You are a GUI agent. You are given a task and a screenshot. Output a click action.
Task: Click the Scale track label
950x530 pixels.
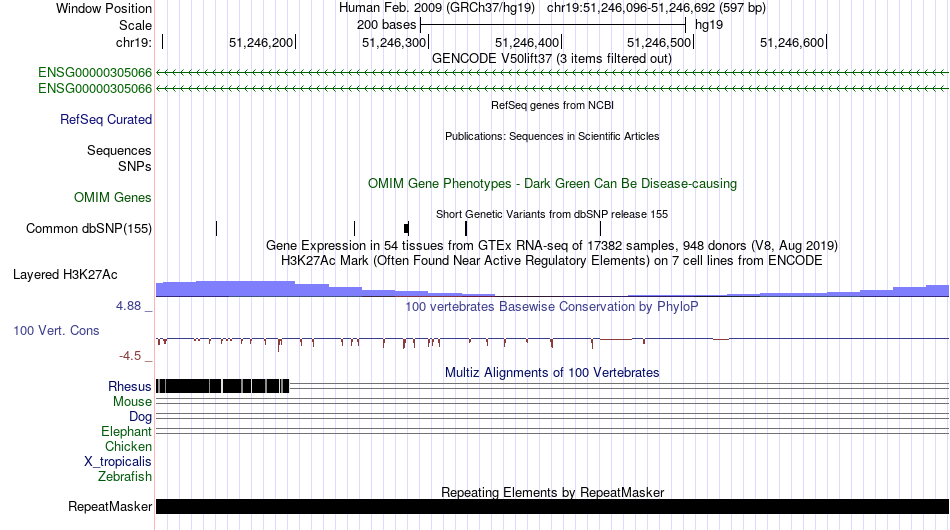tap(135, 25)
